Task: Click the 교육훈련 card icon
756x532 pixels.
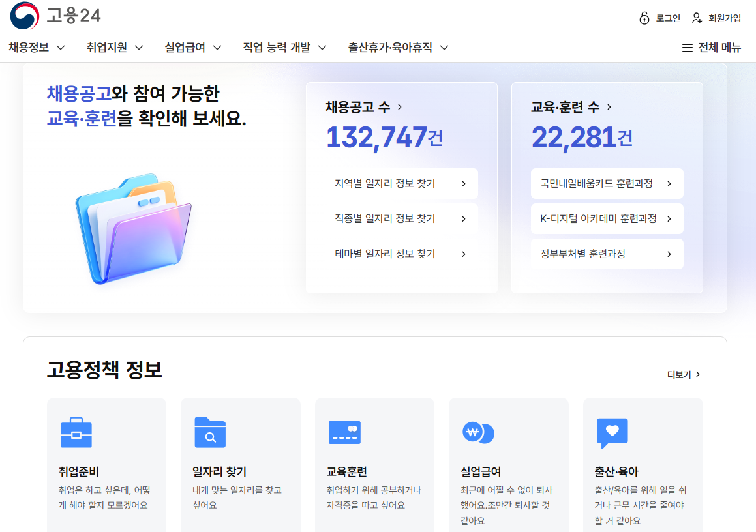Action: click(x=345, y=432)
